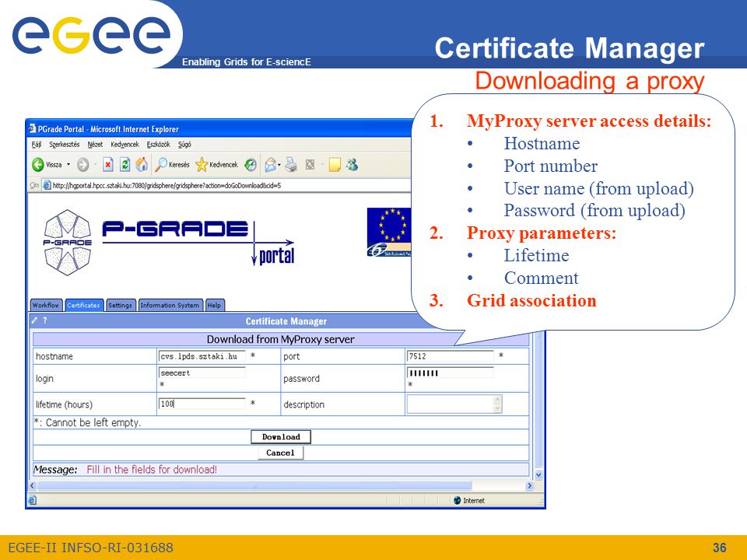747x560 pixels.
Task: Click the port input field showing 7512
Action: tap(451, 356)
